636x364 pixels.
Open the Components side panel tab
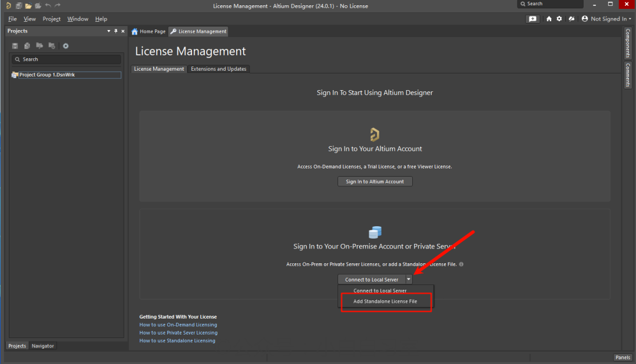point(628,43)
